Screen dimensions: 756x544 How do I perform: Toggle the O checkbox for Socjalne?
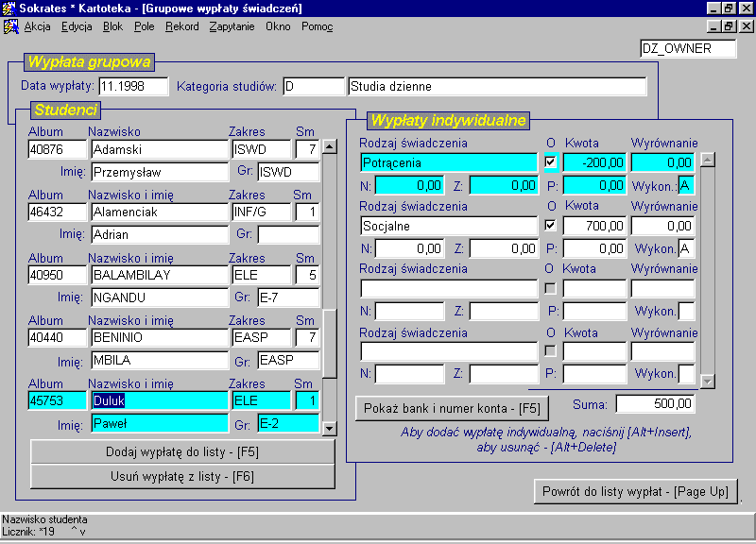550,226
